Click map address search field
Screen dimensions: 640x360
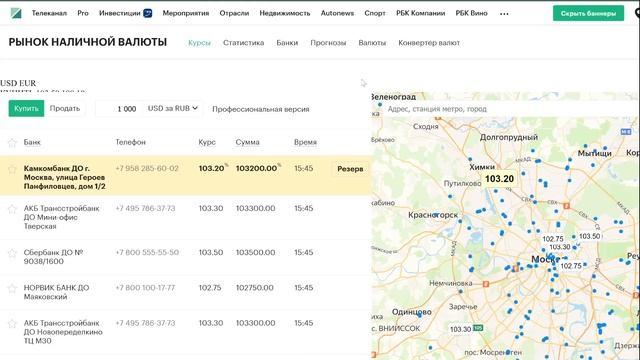click(x=505, y=109)
